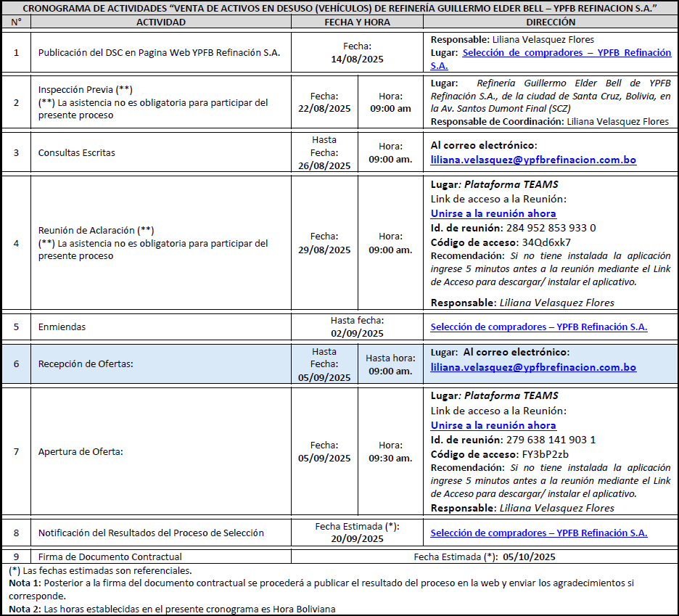Image resolution: width=679 pixels, height=616 pixels.
Task: Click row number '9' in the N° column
Action: [x=17, y=557]
